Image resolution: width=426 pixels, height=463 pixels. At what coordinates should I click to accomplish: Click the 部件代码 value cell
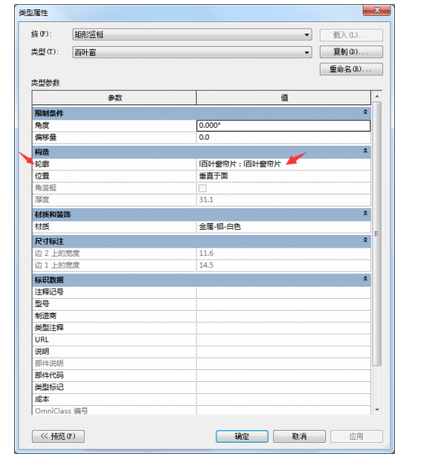pyautogui.click(x=283, y=375)
